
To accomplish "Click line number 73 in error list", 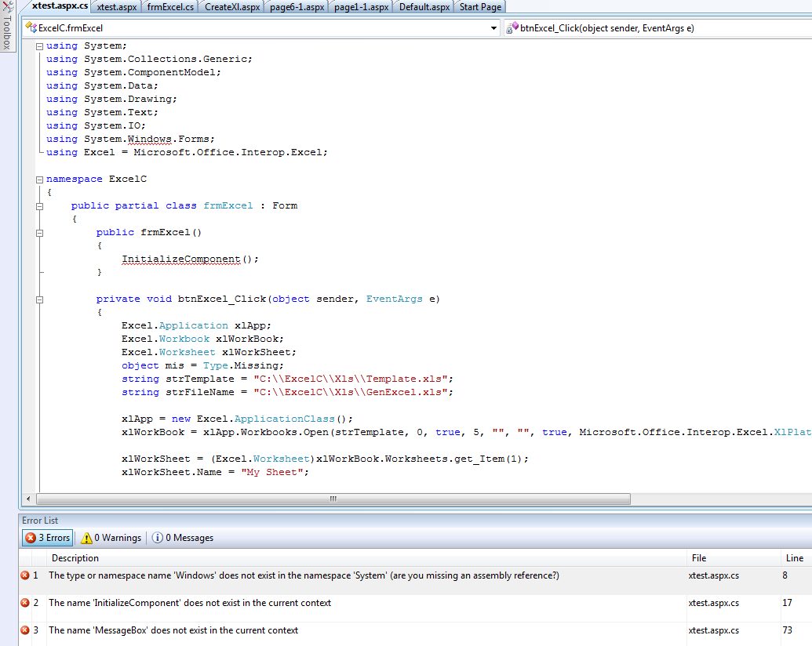I will coord(787,630).
